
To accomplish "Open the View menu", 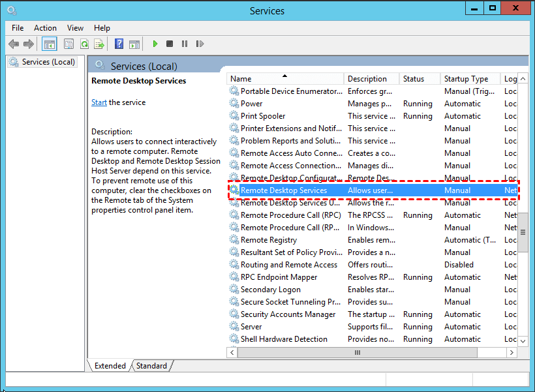I will 75,28.
